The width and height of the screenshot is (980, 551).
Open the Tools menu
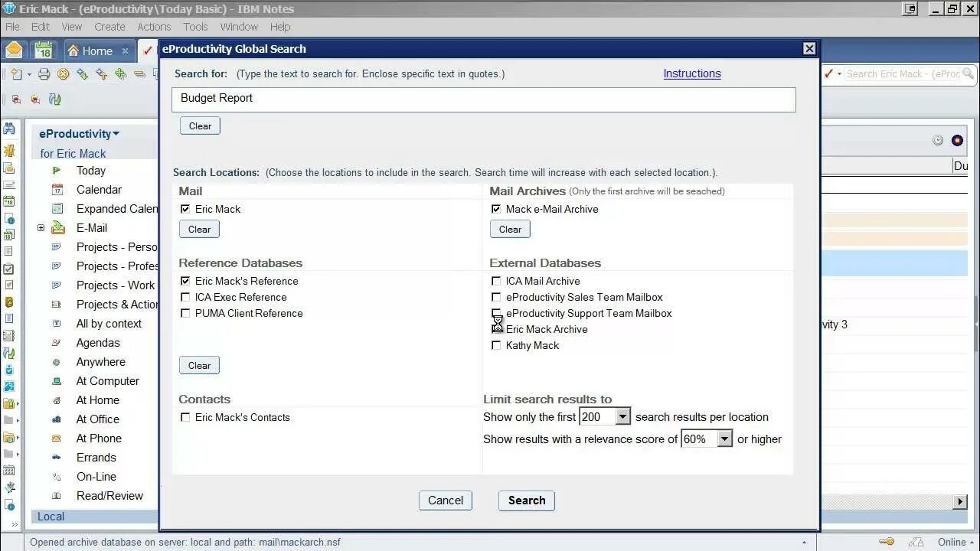pos(195,27)
